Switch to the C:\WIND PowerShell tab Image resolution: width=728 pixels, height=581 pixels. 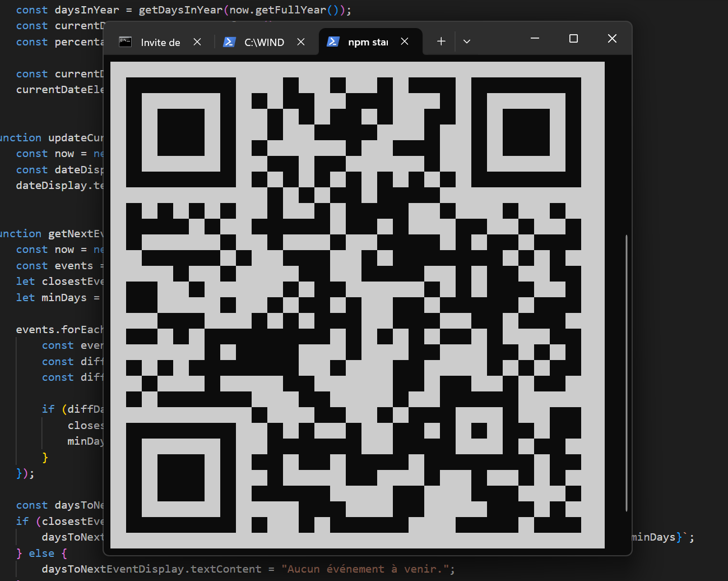[x=264, y=42]
